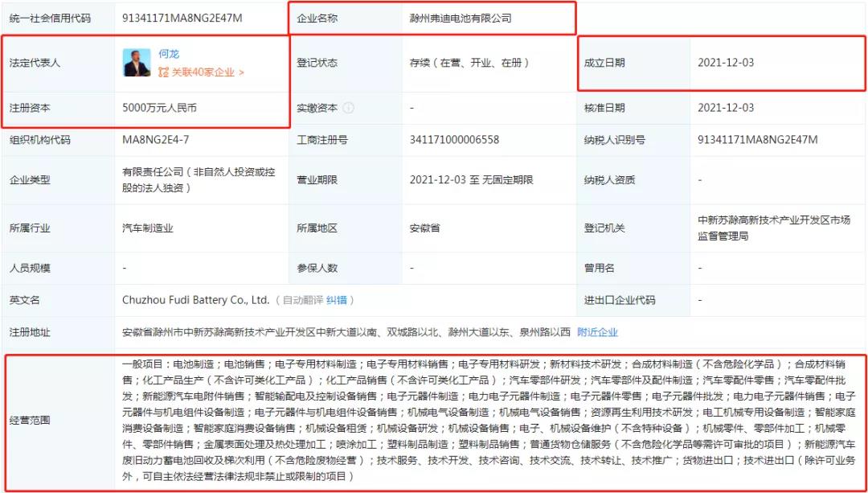Screen dimensions: 868x493
Task: Click the 进出口企业代码 label cell
Action: point(634,300)
